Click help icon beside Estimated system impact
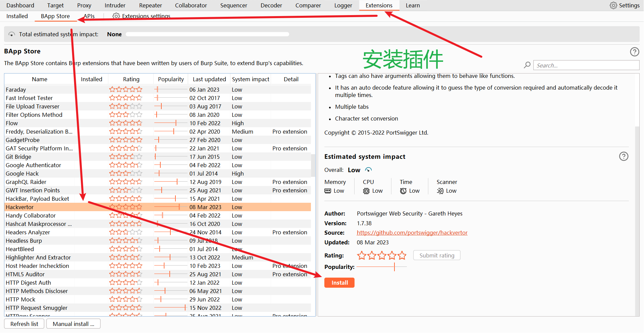The height and width of the screenshot is (333, 644). (624, 156)
